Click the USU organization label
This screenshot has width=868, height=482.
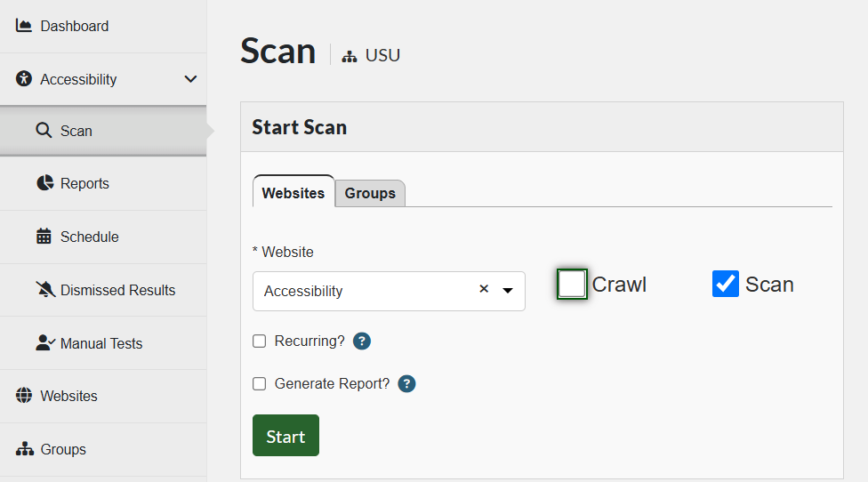coord(382,55)
